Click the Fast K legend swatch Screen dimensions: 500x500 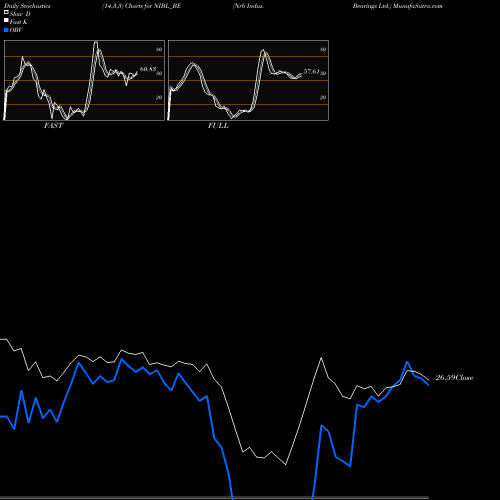coord(6,21)
